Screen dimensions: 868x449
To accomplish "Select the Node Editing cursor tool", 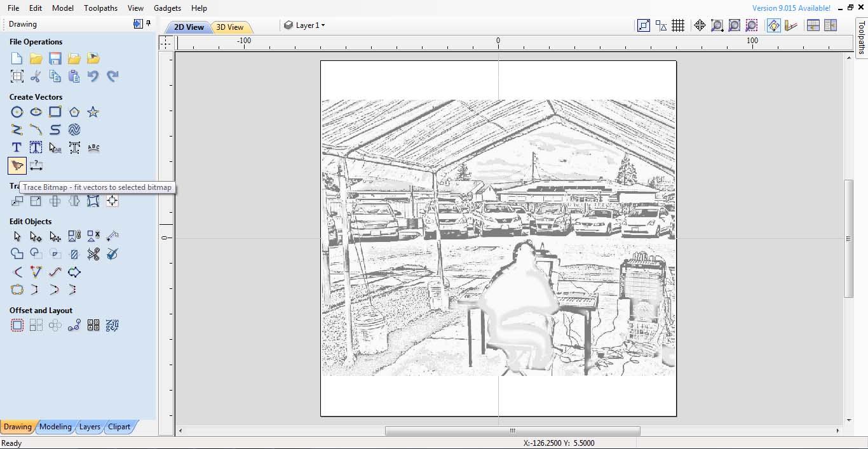I will coord(36,236).
